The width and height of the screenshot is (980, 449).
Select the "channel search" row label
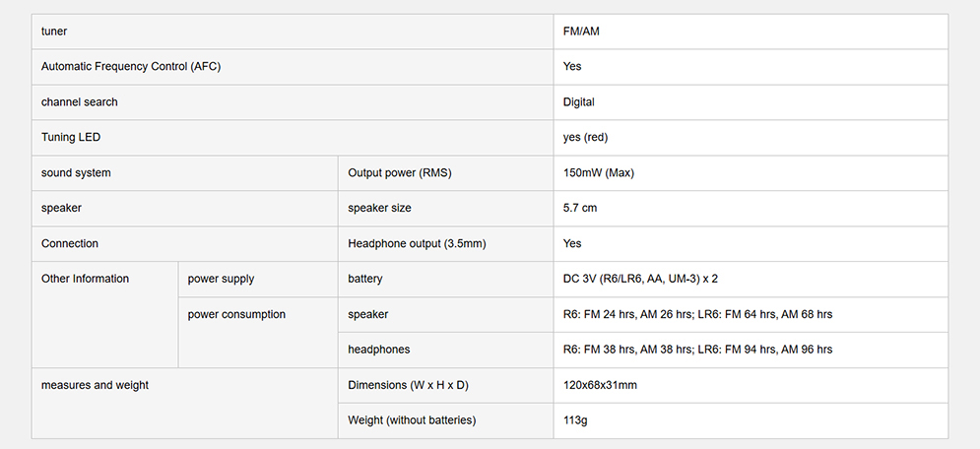click(x=79, y=102)
